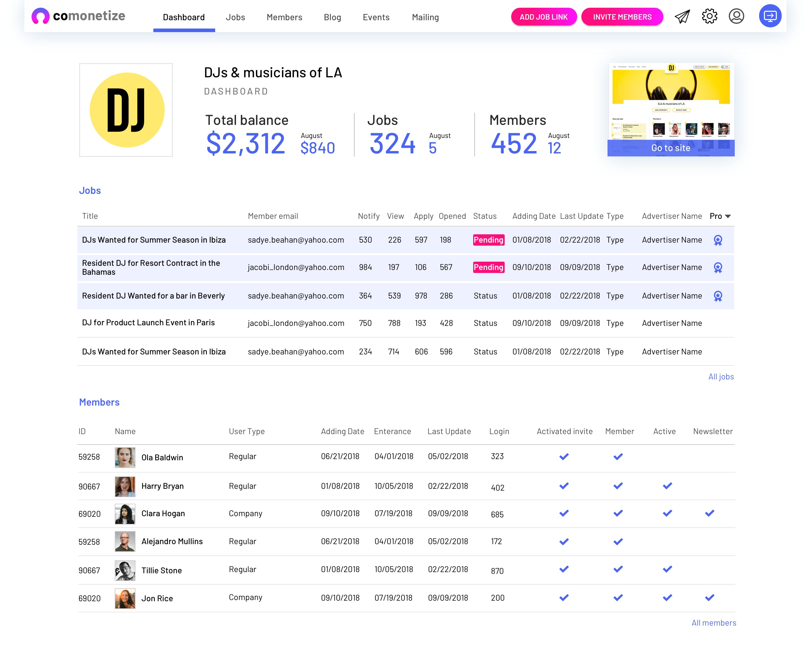Screen dimensions: 812x650
Task: Click the Go to site thumbnail
Action: tap(671, 148)
